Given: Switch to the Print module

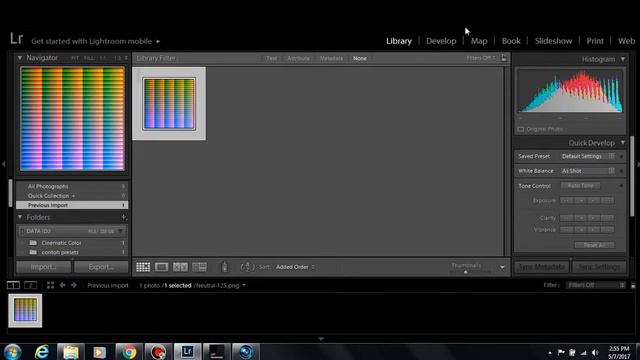Looking at the screenshot, I should (x=595, y=41).
